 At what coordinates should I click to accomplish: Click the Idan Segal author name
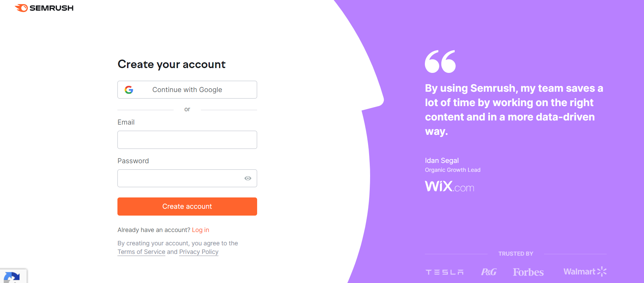pyautogui.click(x=442, y=160)
